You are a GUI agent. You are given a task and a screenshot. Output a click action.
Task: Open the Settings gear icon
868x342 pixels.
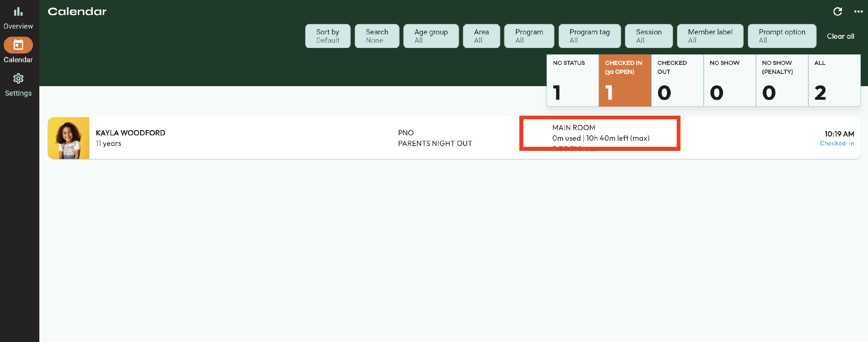[x=18, y=78]
